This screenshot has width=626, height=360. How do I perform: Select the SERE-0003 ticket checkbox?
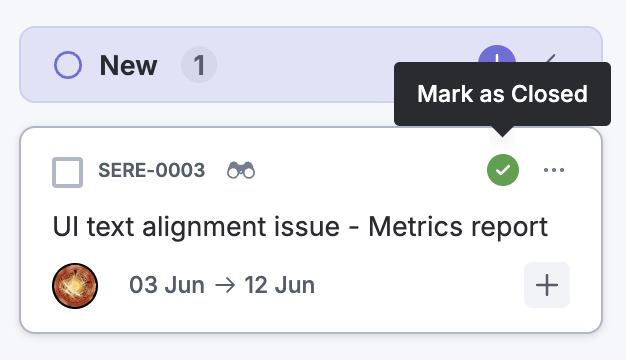(x=67, y=172)
